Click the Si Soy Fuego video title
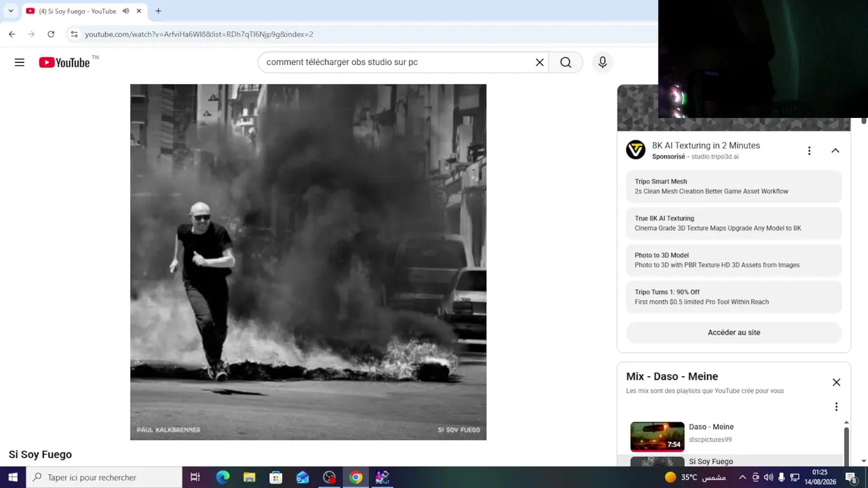The height and width of the screenshot is (488, 868). point(40,455)
